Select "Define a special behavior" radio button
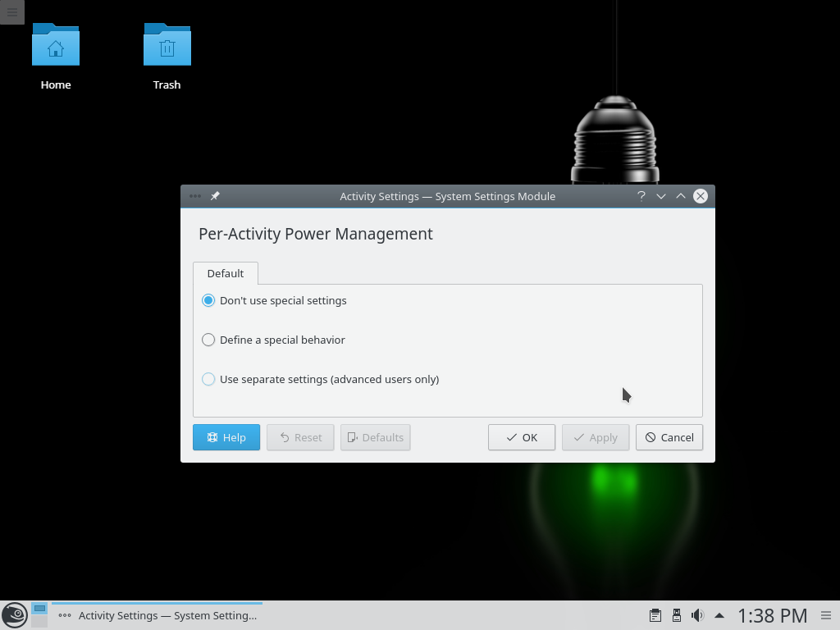Image resolution: width=840 pixels, height=630 pixels. pos(208,340)
